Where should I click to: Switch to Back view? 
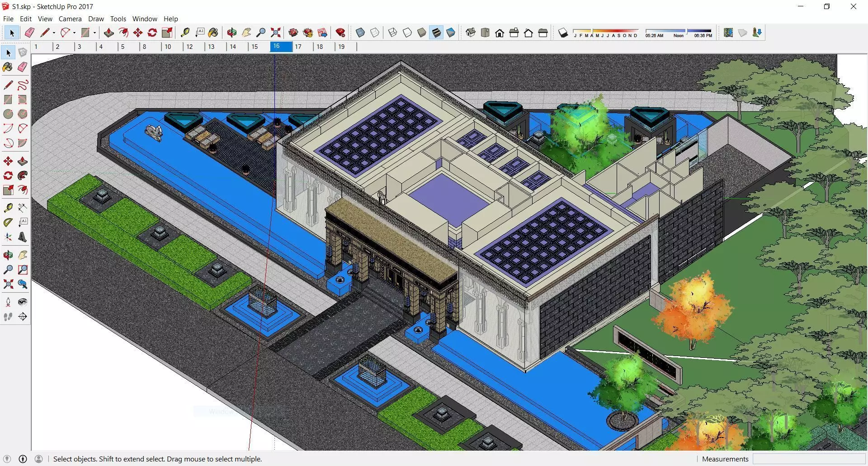pyautogui.click(x=528, y=33)
